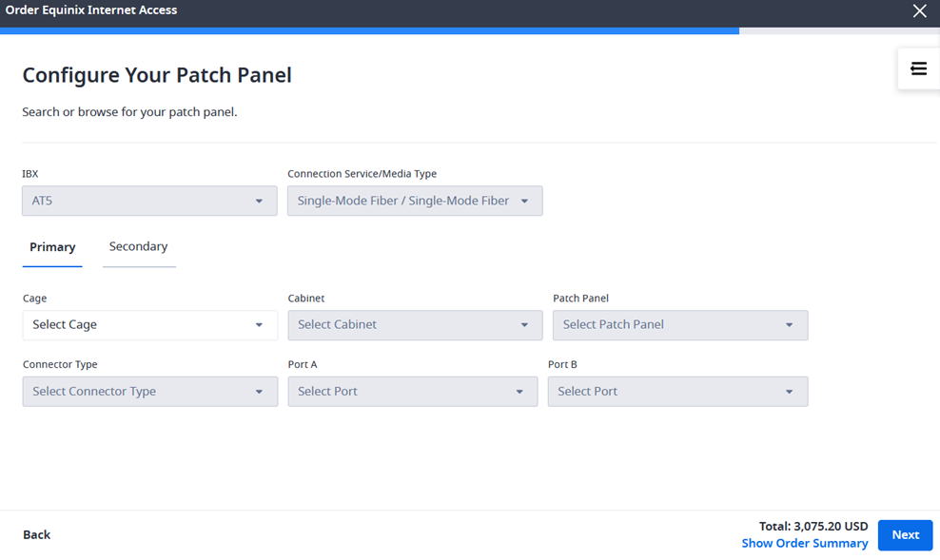The width and height of the screenshot is (940, 560).
Task: Click the Patch Panel caret icon
Action: pyautogui.click(x=789, y=325)
